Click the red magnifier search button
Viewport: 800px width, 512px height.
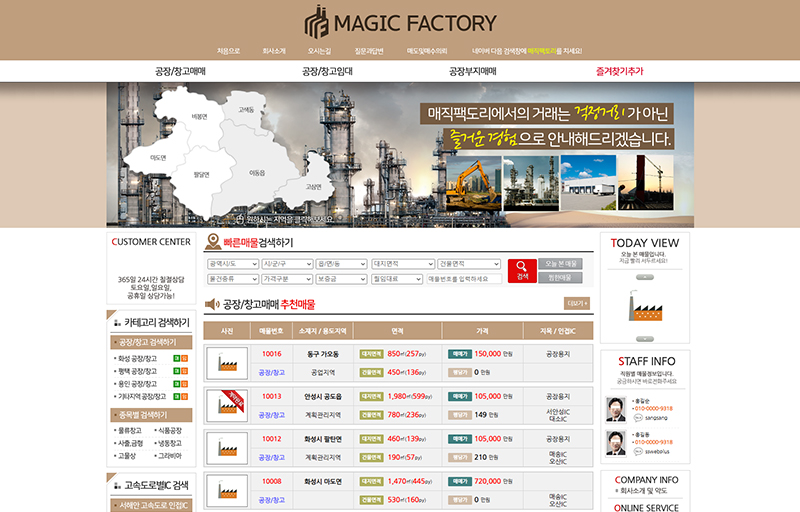point(521,271)
